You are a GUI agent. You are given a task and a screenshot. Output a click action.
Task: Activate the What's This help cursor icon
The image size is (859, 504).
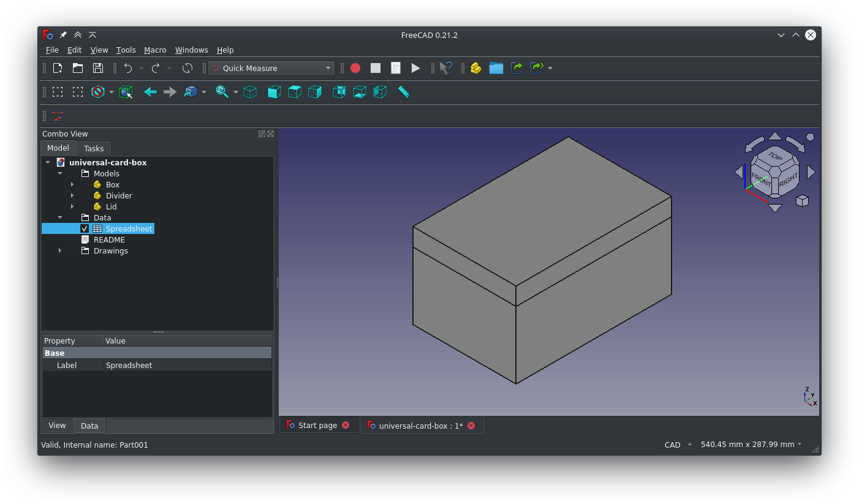click(446, 68)
